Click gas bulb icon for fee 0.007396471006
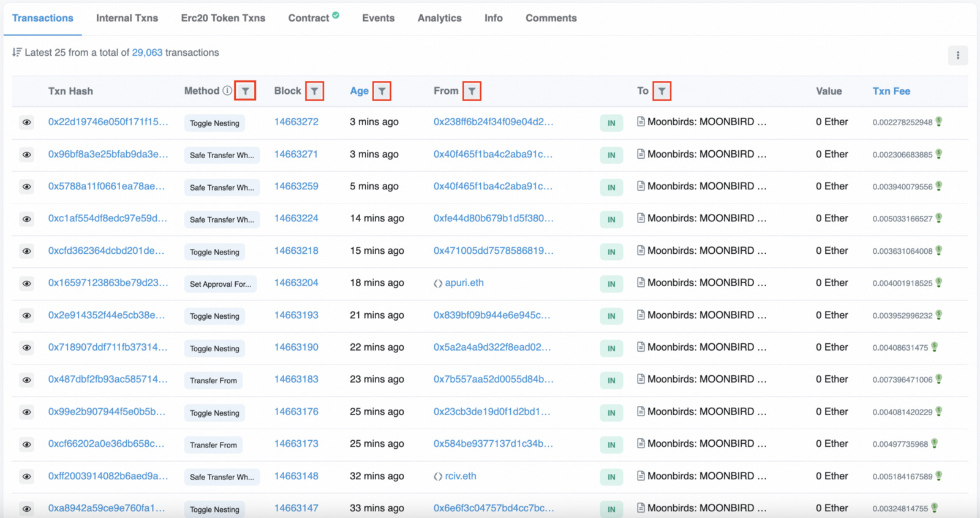This screenshot has height=518, width=980. pyautogui.click(x=938, y=379)
